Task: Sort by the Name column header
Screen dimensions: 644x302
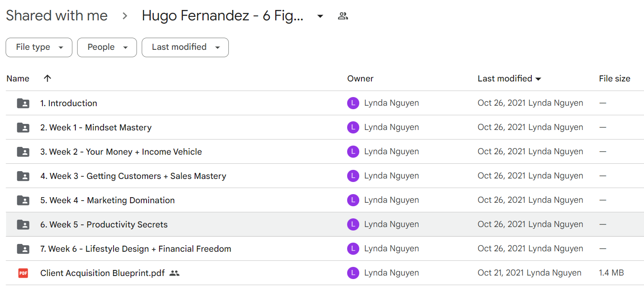Action: tap(18, 78)
